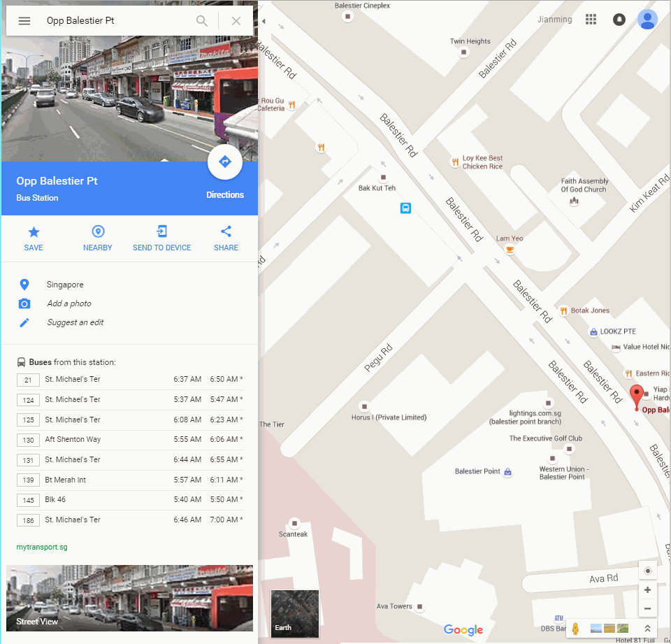Grab the Pegman icon for street view
Screen dimensions: 671x644
(x=575, y=629)
